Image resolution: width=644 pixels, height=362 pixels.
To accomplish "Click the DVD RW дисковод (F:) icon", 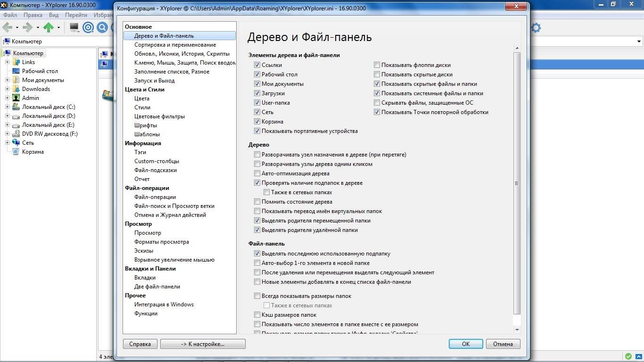I will pyautogui.click(x=16, y=134).
